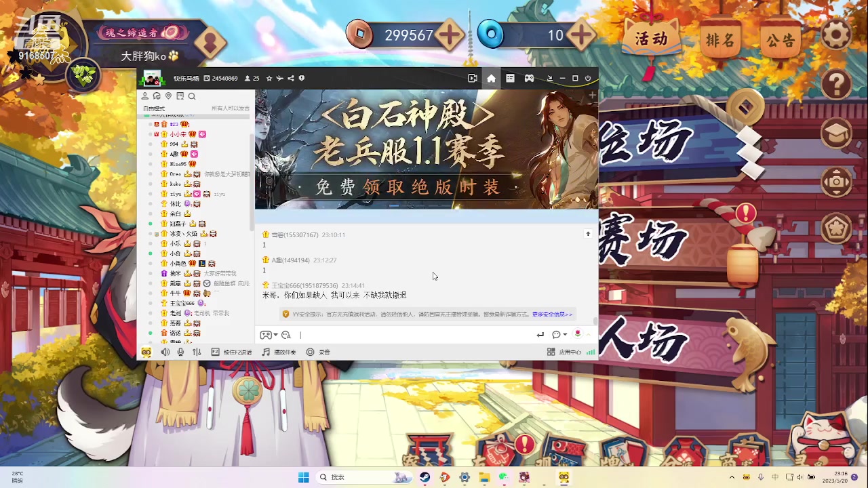Open 更多安全信息 link
This screenshot has height=488, width=868.
pyautogui.click(x=552, y=314)
